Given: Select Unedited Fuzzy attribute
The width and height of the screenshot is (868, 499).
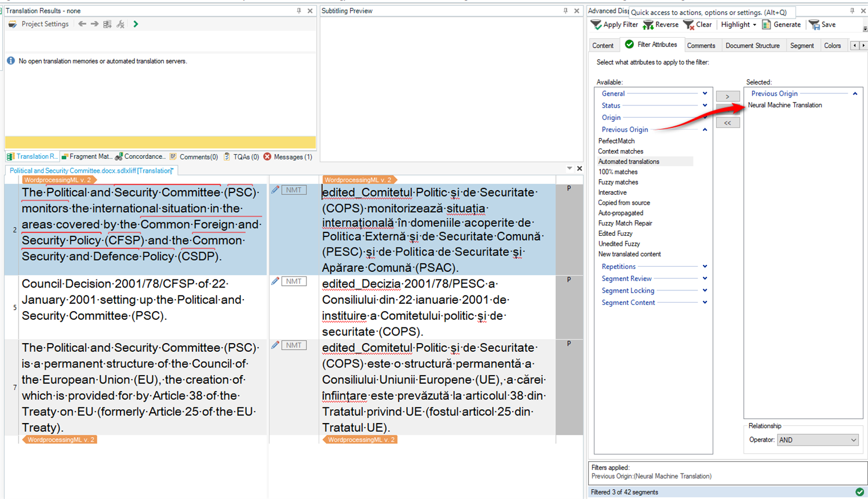Looking at the screenshot, I should tap(619, 244).
